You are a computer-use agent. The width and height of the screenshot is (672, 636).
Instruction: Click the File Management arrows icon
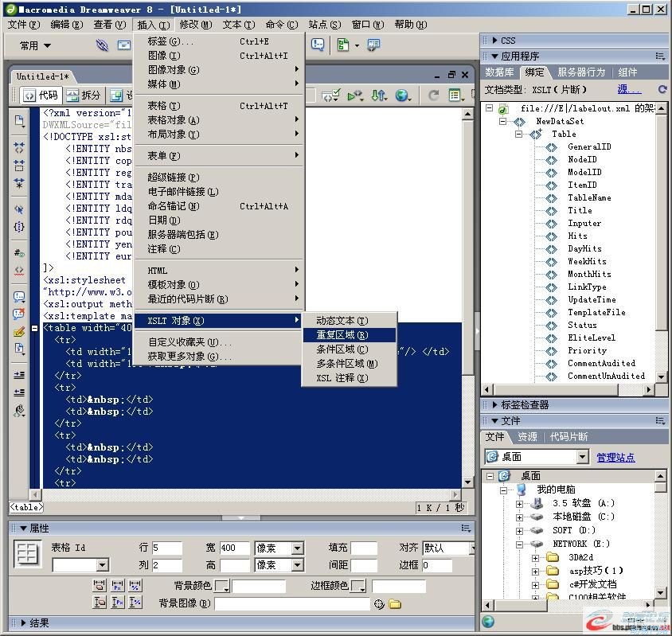[x=379, y=96]
